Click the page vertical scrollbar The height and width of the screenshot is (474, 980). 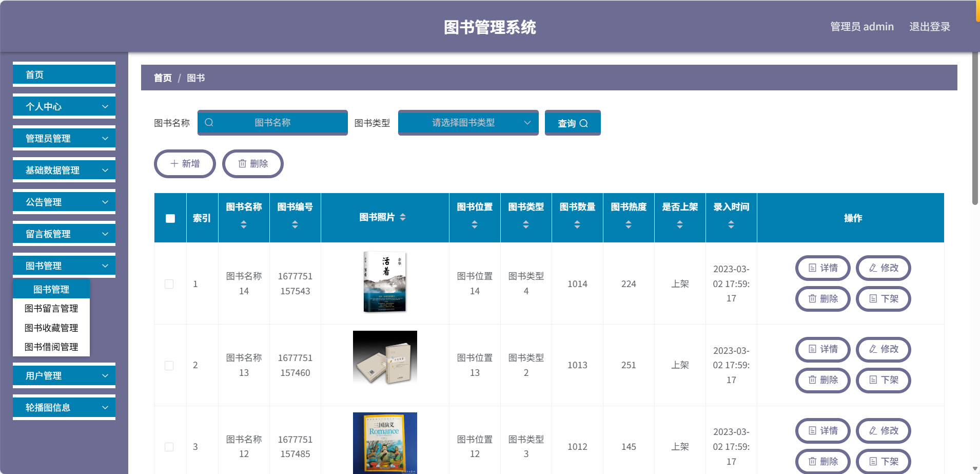pyautogui.click(x=975, y=128)
